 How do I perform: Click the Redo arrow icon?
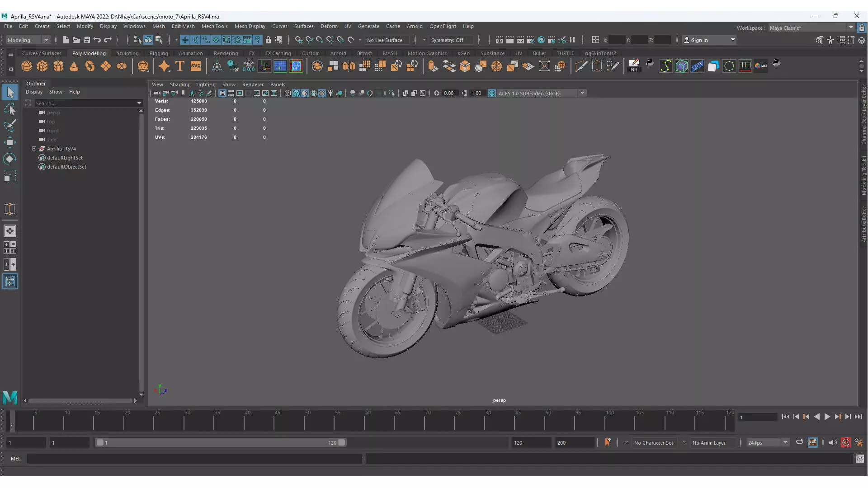pyautogui.click(x=108, y=40)
